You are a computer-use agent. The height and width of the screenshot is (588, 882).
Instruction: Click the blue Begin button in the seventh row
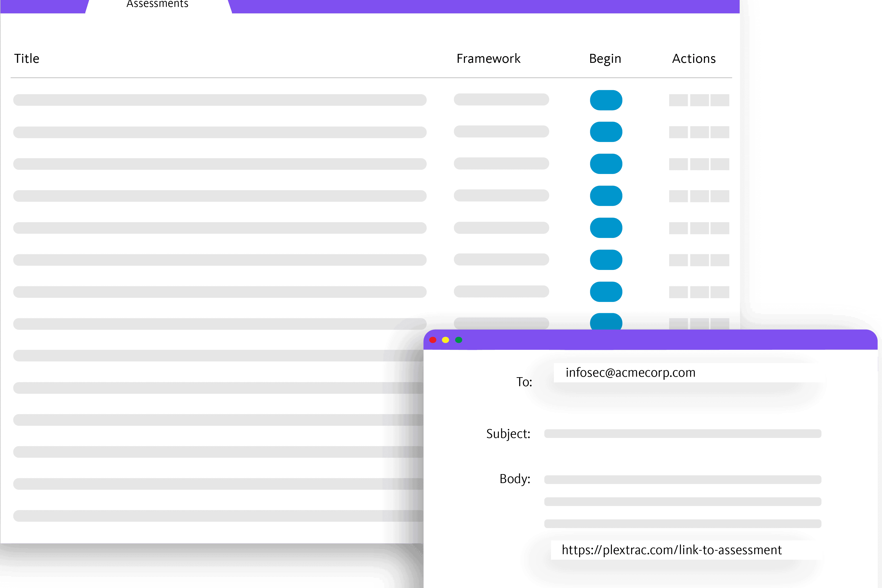tap(606, 292)
